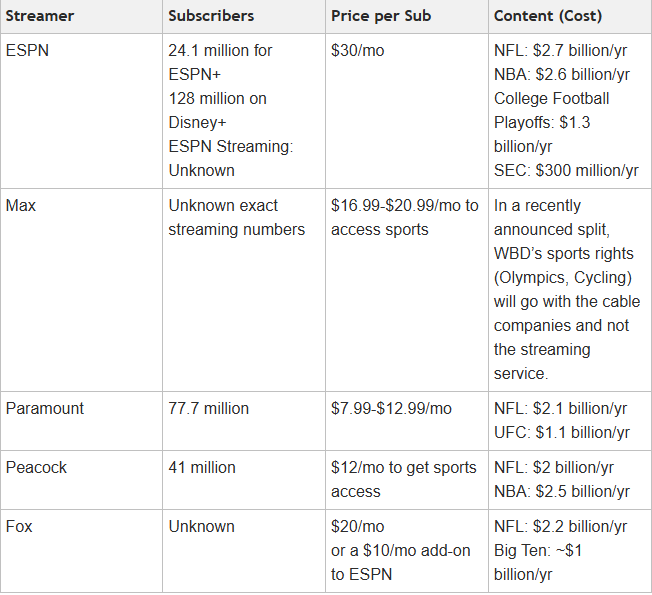Select the Subscribers column header
Screen dimensions: 652x595
211,17
